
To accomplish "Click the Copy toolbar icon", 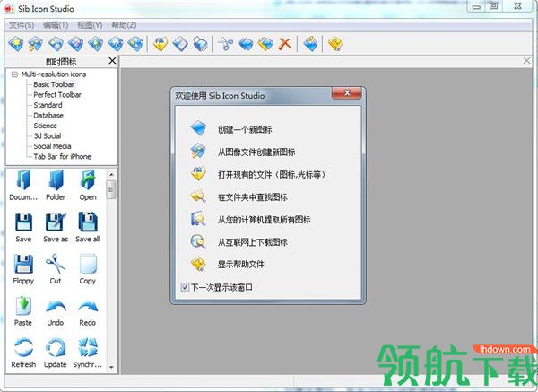I will coord(246,44).
